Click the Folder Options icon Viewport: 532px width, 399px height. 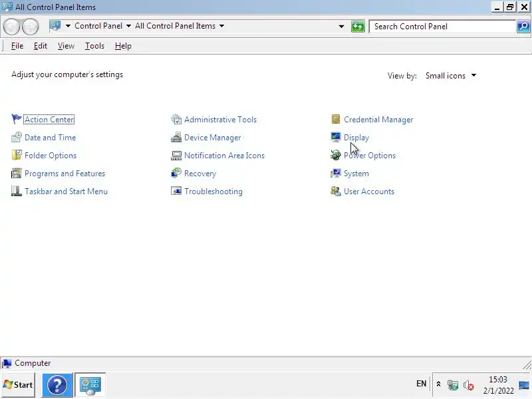(16, 155)
